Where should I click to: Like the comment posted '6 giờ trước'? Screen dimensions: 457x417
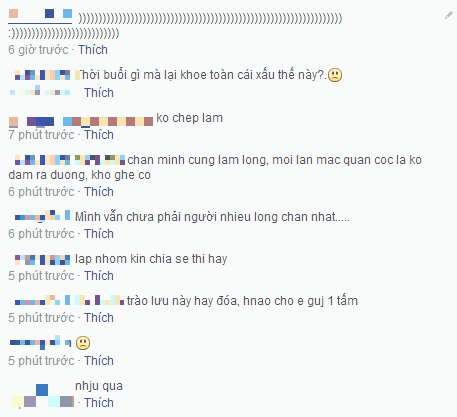pos(93,50)
